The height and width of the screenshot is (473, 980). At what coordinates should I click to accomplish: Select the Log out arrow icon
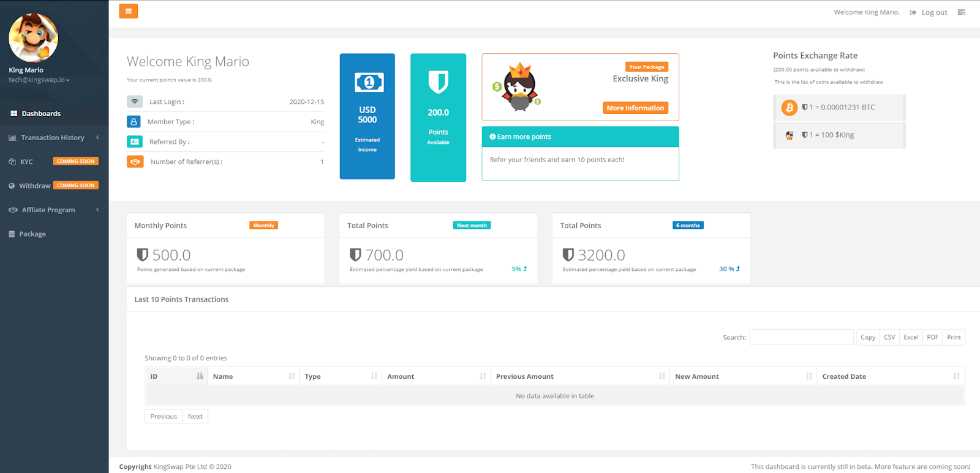coord(913,12)
